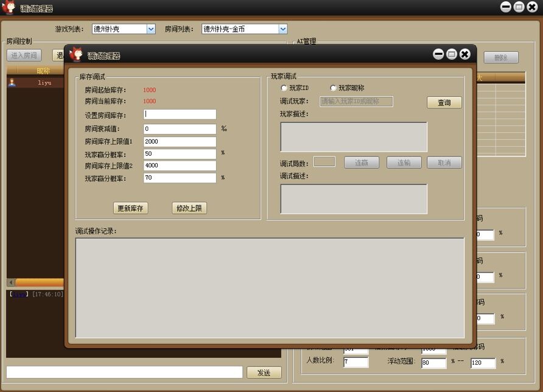
Task: Minimize the main application window
Action: coord(505,7)
